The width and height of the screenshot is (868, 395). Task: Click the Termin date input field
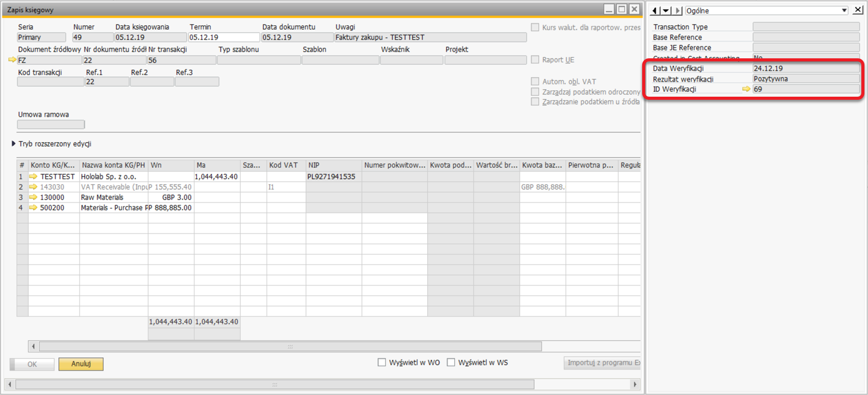click(x=224, y=37)
